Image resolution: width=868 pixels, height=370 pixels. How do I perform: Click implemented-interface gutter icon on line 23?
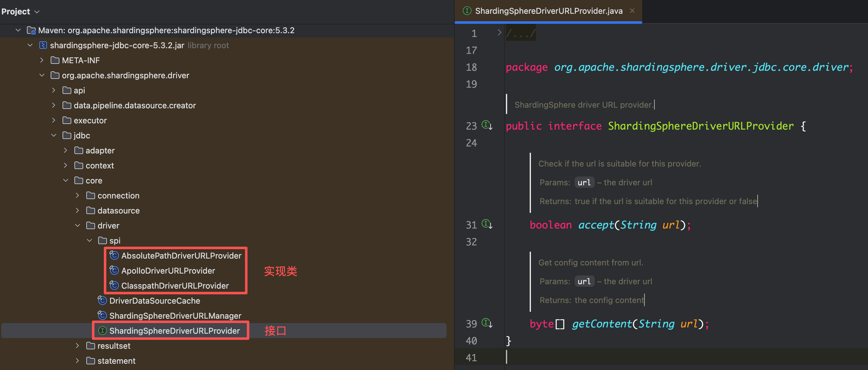pyautogui.click(x=487, y=126)
